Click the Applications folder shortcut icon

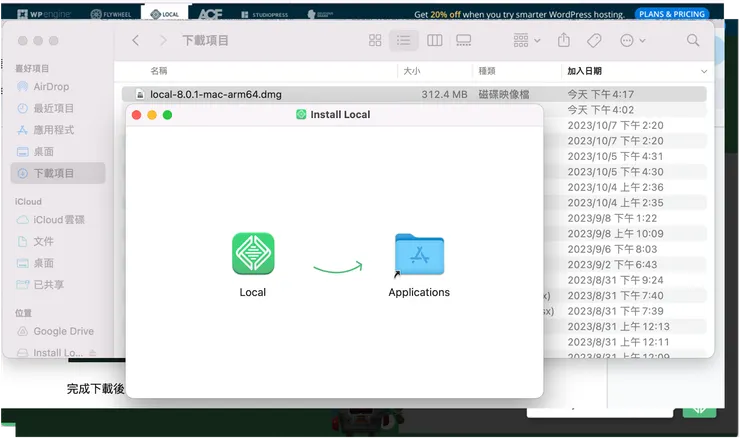[419, 254]
